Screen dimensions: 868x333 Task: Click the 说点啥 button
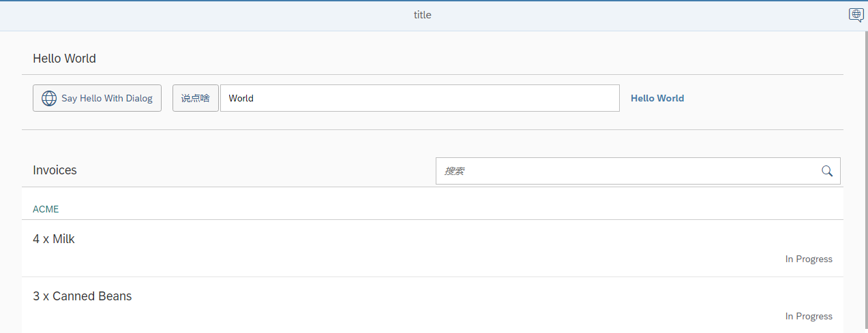[x=196, y=98]
